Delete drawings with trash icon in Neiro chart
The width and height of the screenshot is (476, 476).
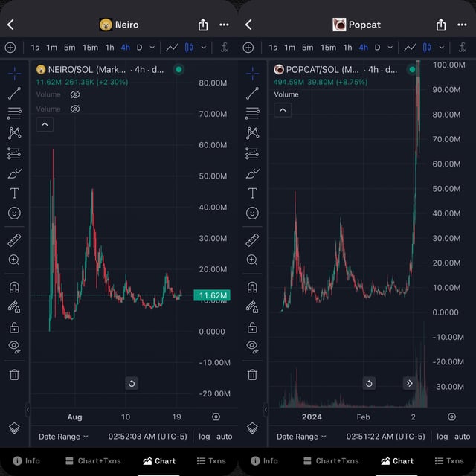click(x=14, y=374)
